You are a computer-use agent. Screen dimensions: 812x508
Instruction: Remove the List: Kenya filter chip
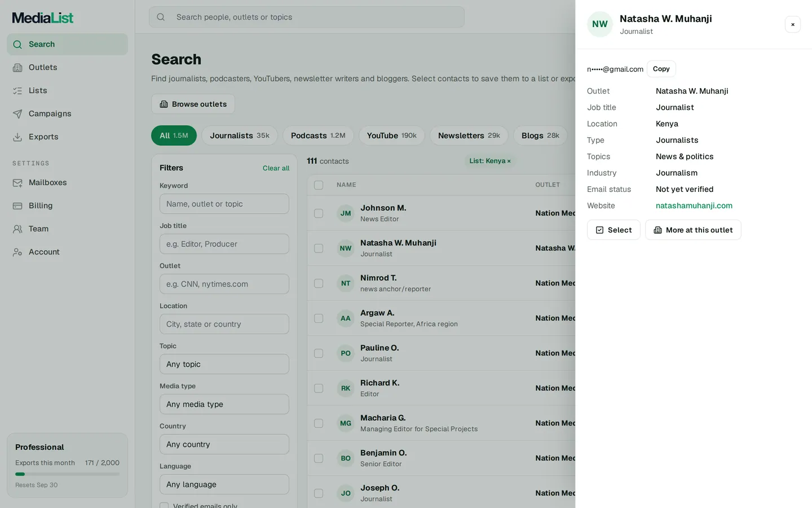coord(509,161)
